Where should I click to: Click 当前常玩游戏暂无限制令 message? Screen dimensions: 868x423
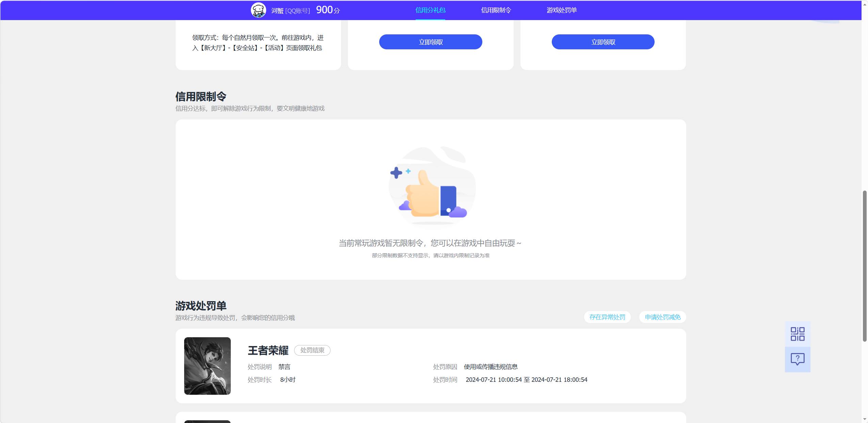pyautogui.click(x=430, y=243)
